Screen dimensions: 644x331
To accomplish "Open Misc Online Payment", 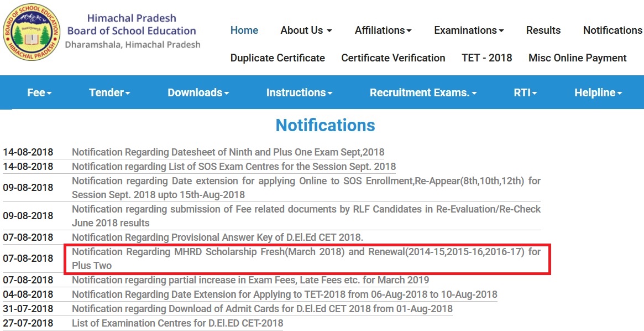I will tap(578, 58).
